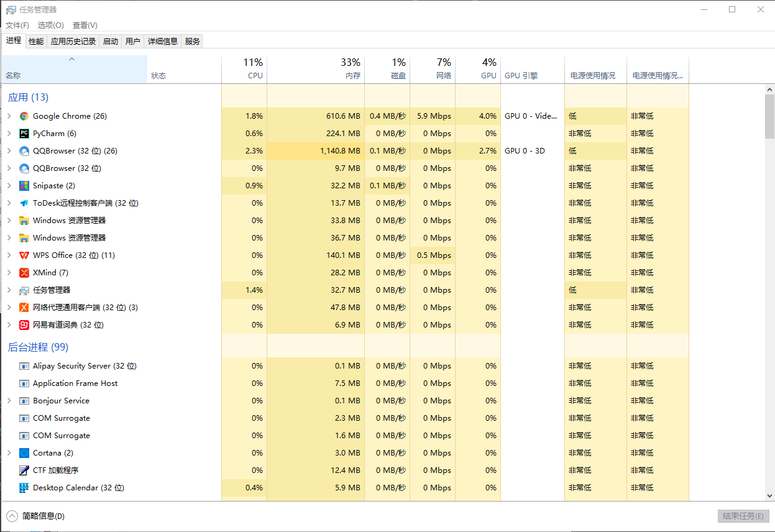Click the 状态 column header

coord(185,69)
